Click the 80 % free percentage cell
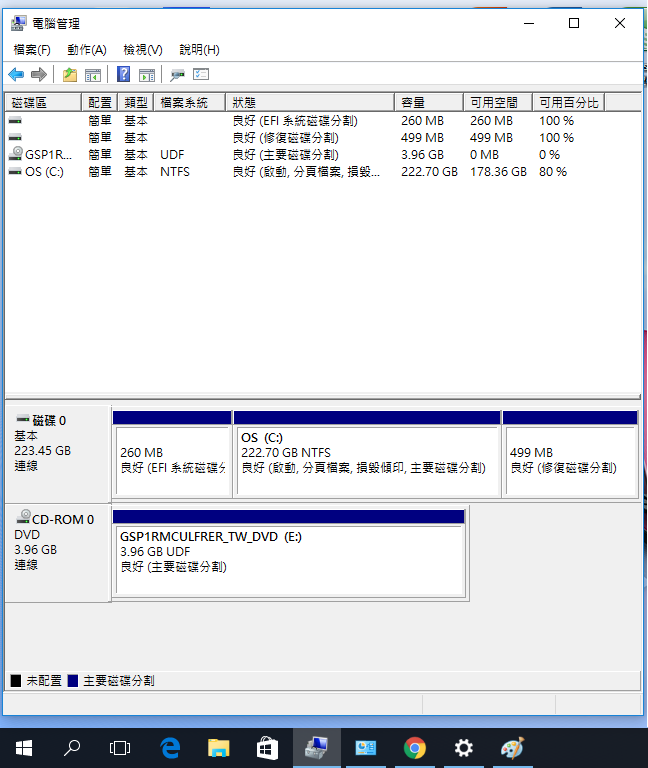648x768 pixels. coord(553,172)
